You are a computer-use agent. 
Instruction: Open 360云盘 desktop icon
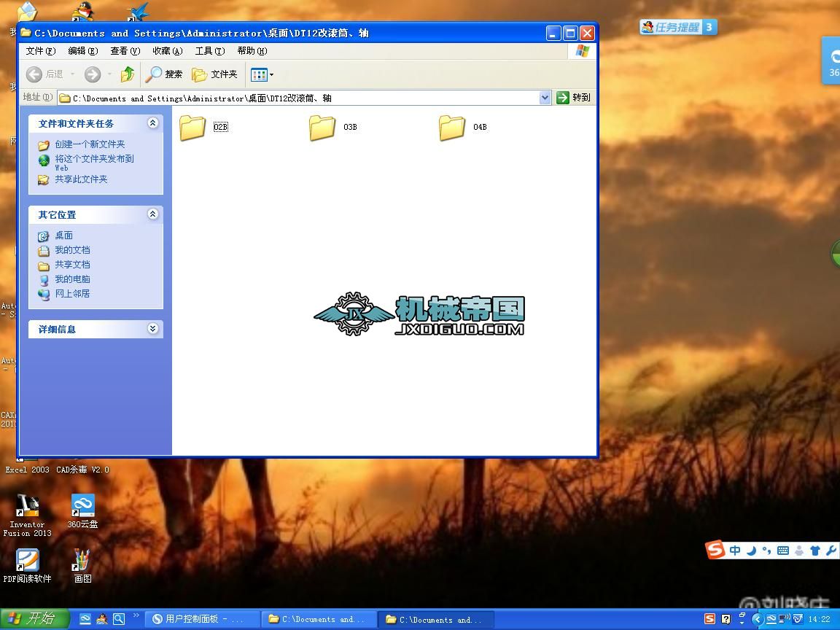pos(83,511)
